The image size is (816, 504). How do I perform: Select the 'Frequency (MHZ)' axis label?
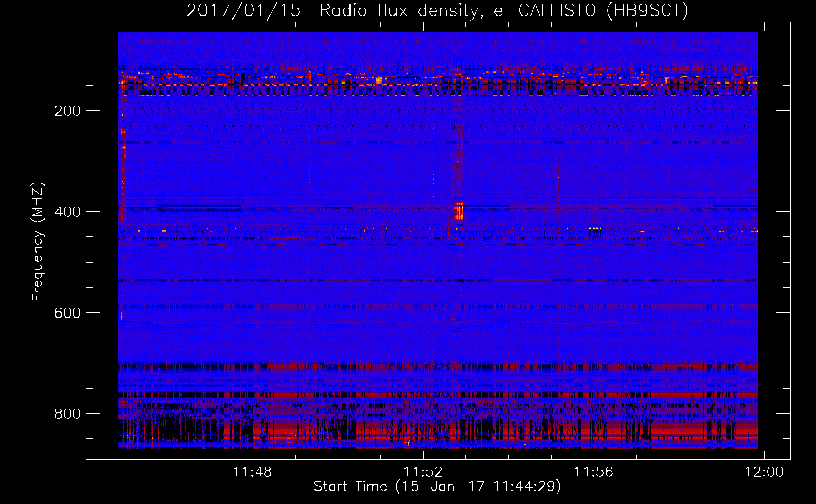(x=38, y=241)
